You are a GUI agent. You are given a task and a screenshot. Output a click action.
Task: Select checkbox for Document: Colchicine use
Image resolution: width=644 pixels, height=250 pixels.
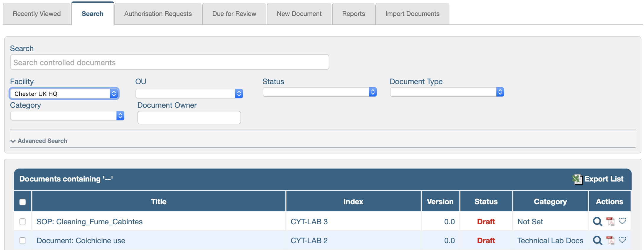[x=22, y=241]
